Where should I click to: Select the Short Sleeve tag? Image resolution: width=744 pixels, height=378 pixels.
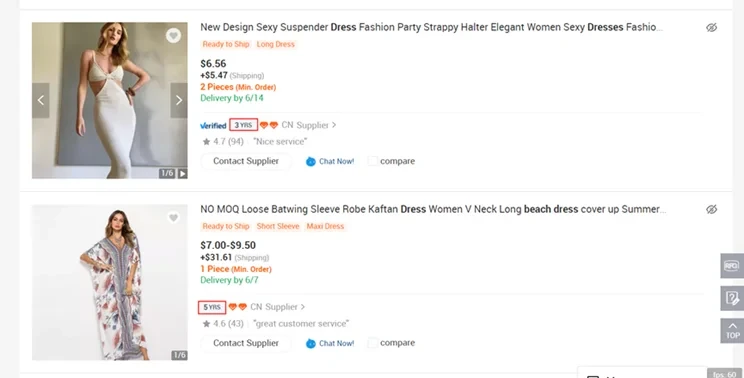pos(278,226)
